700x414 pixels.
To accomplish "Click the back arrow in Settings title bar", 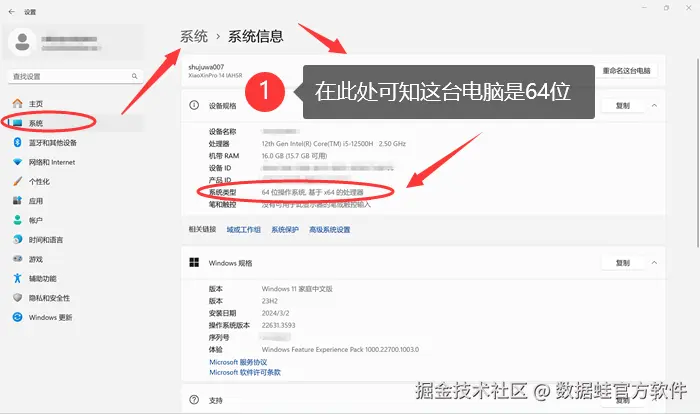I will click(x=12, y=12).
